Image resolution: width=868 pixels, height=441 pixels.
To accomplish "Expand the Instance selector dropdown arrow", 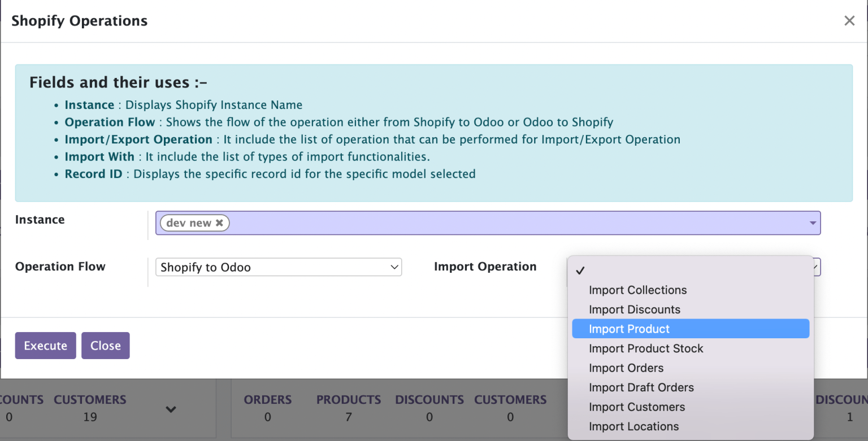I will pos(812,222).
